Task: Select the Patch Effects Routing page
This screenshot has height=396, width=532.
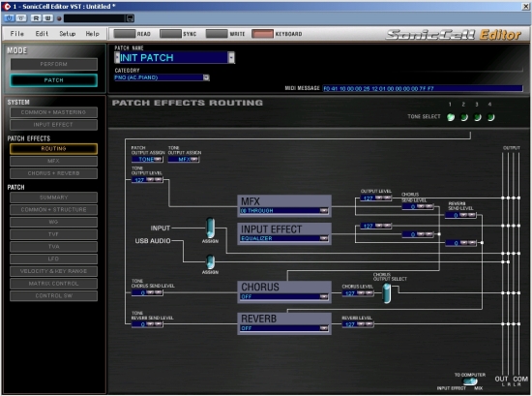Action: 53,148
